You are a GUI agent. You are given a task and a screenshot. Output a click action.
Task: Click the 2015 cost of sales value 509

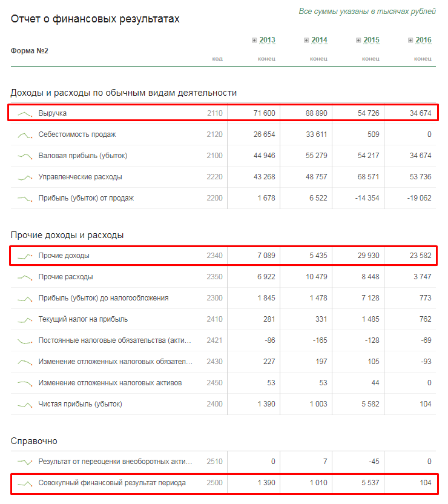[374, 134]
